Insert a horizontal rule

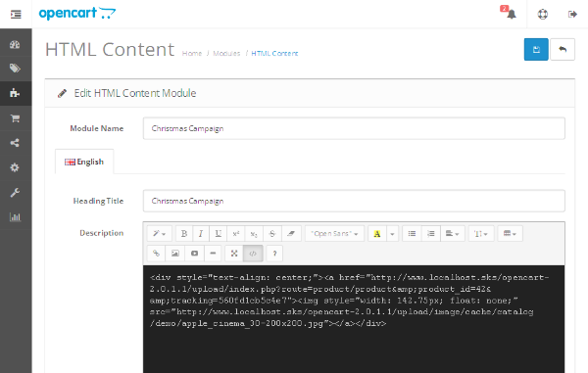click(x=213, y=254)
